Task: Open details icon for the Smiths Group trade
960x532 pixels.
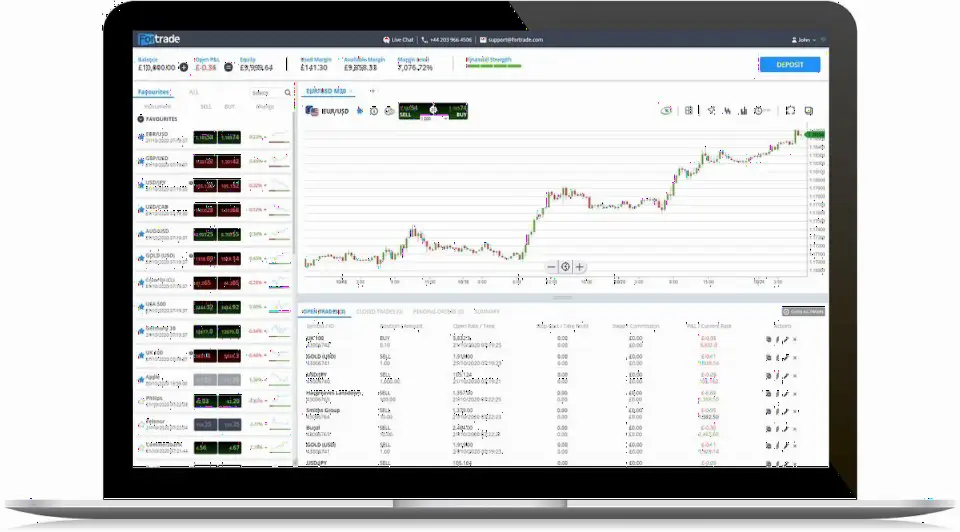Action: pos(768,411)
